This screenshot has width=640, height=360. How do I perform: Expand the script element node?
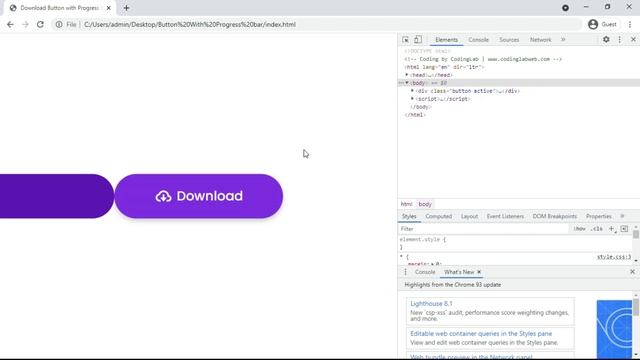click(x=412, y=99)
